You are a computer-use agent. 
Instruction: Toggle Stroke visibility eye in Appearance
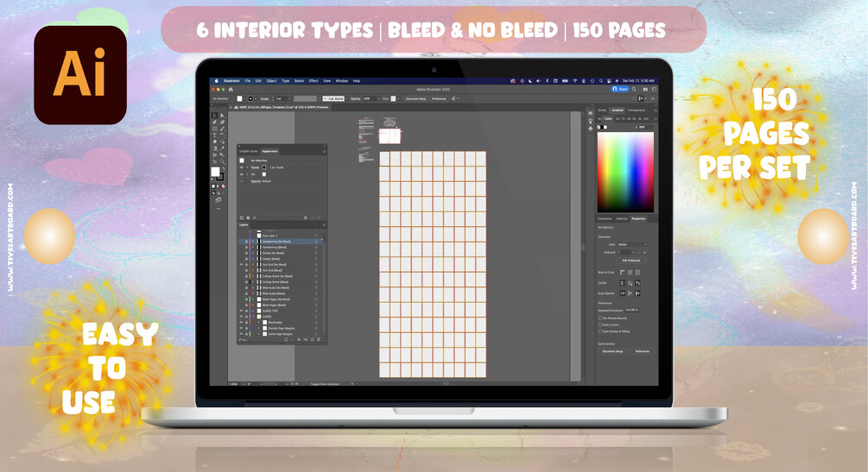tap(241, 167)
